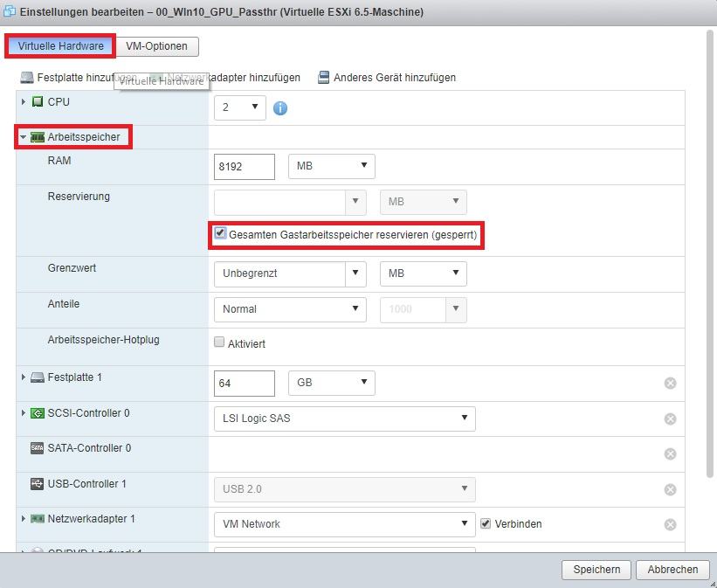Viewport: 717px width, 588px height.
Task: Uncheck Gesamten Gastarbeitsspeicher reservieren
Action: [x=220, y=233]
